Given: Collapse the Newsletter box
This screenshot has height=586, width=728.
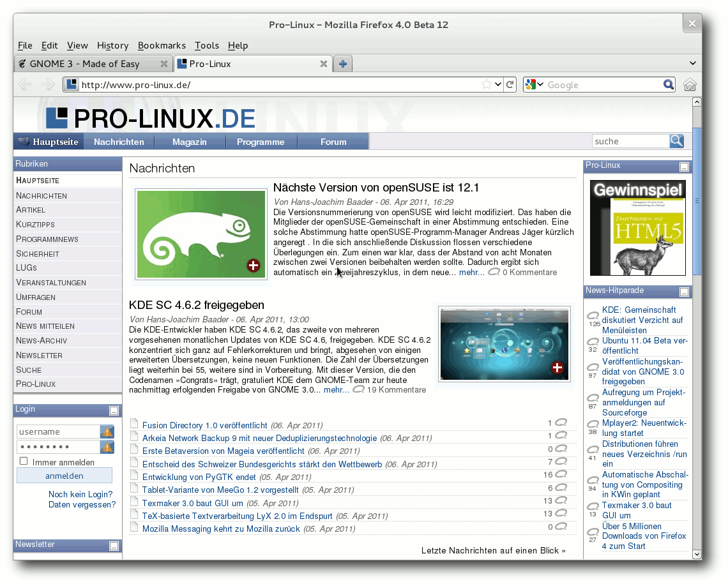Looking at the screenshot, I should point(114,546).
